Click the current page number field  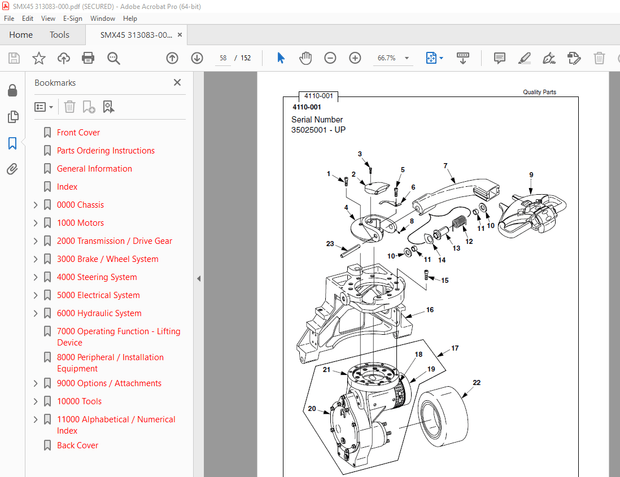tap(223, 58)
